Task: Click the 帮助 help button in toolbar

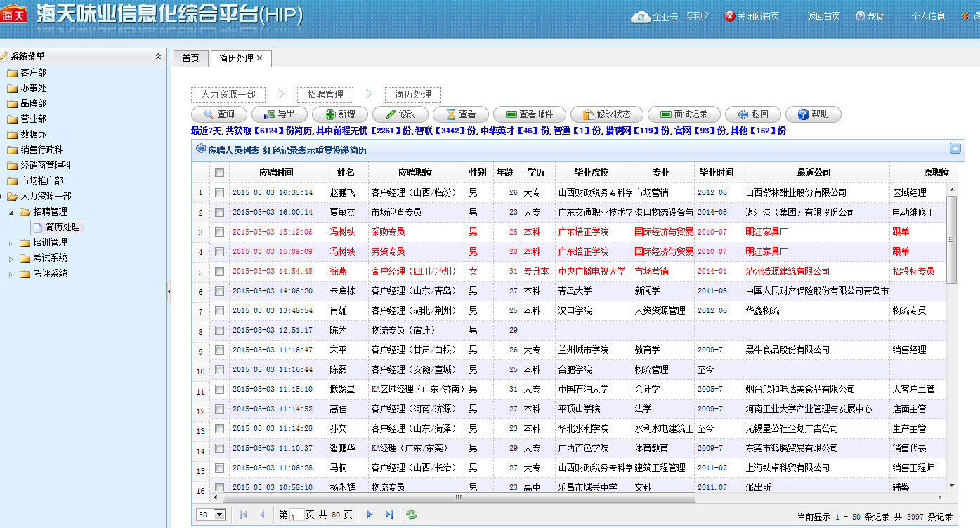Action: tap(813, 114)
